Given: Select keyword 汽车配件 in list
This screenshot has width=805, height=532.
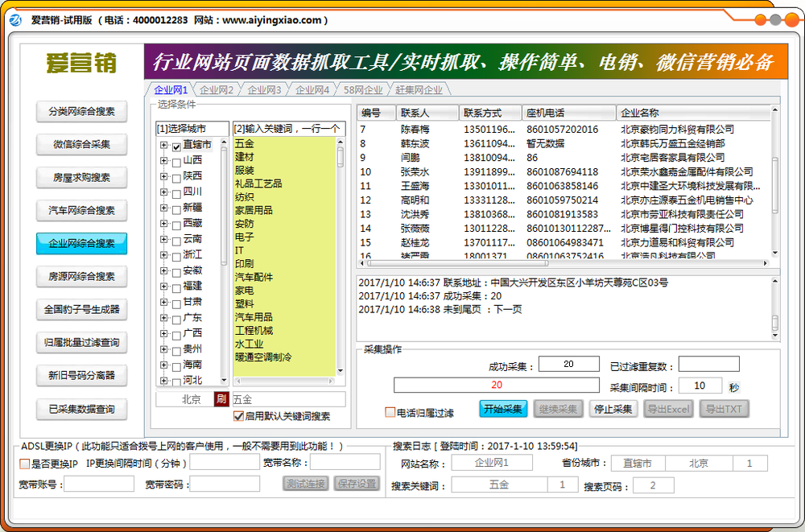Looking at the screenshot, I should [254, 277].
